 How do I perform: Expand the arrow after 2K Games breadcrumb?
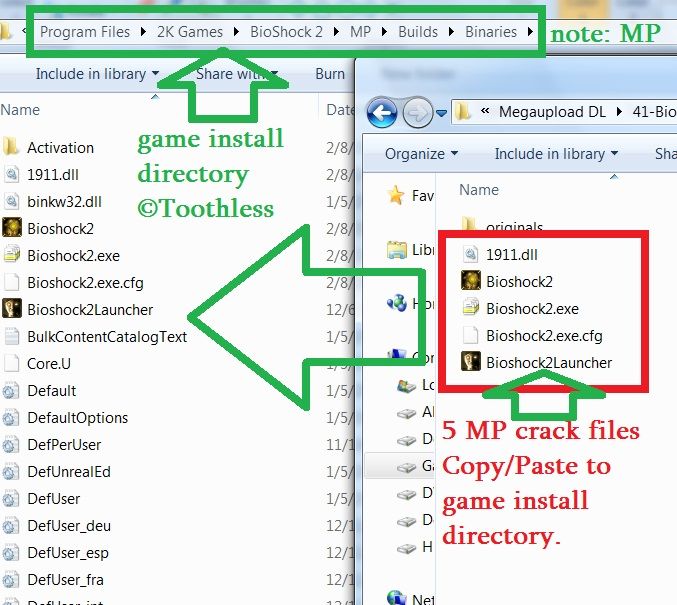pos(236,32)
